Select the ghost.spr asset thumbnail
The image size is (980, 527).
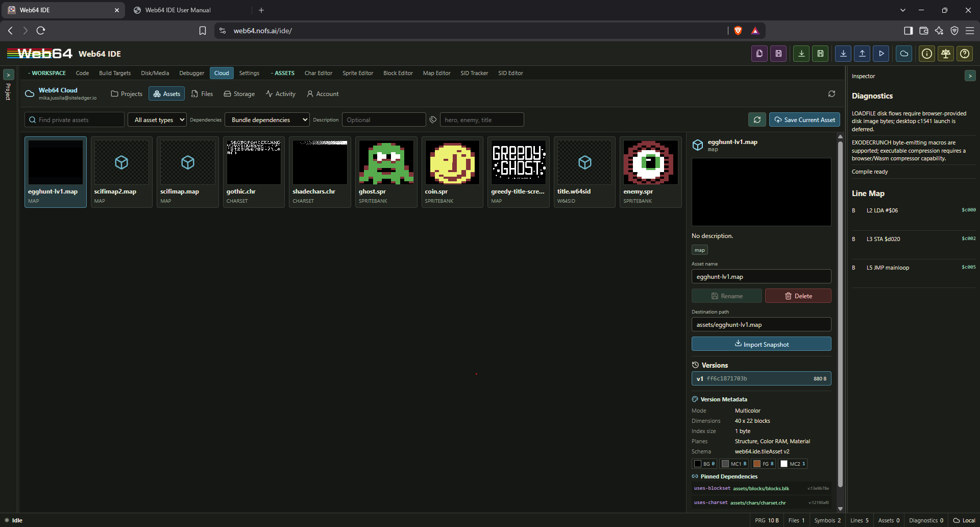[386, 172]
